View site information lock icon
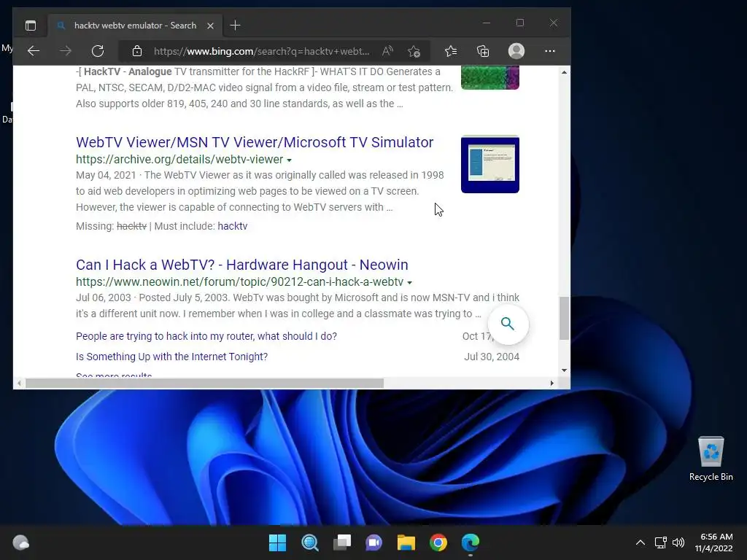The image size is (747, 560). coord(136,51)
